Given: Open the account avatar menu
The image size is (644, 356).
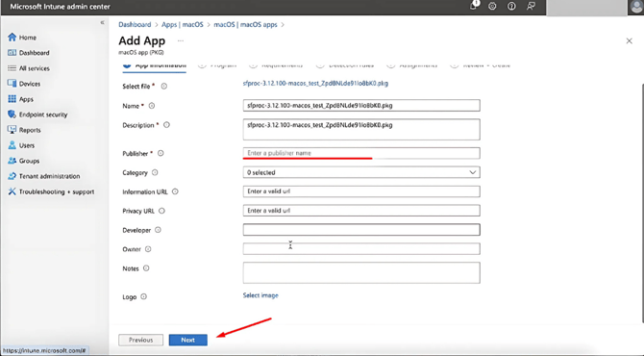Looking at the screenshot, I should click(x=635, y=7).
